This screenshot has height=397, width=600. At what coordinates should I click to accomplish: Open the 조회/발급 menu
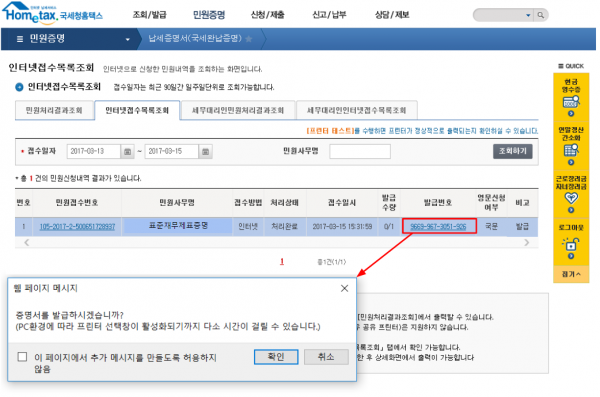[x=149, y=15]
